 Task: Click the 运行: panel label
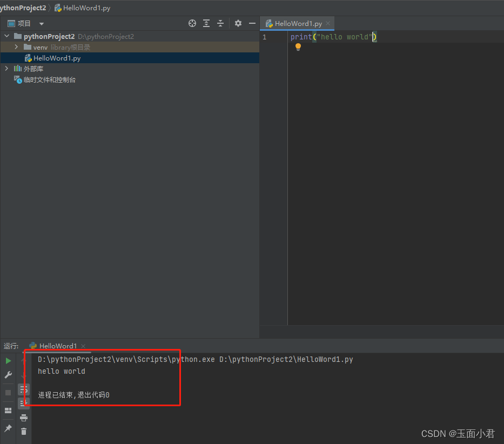pyautogui.click(x=11, y=346)
